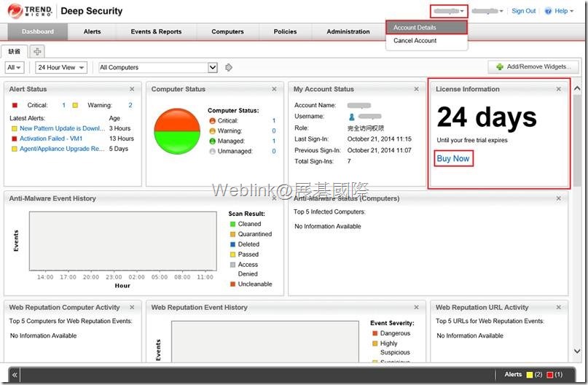This screenshot has height=385, width=588.
Task: Open the blurred user dropdown next to Sign Out
Action: point(487,11)
